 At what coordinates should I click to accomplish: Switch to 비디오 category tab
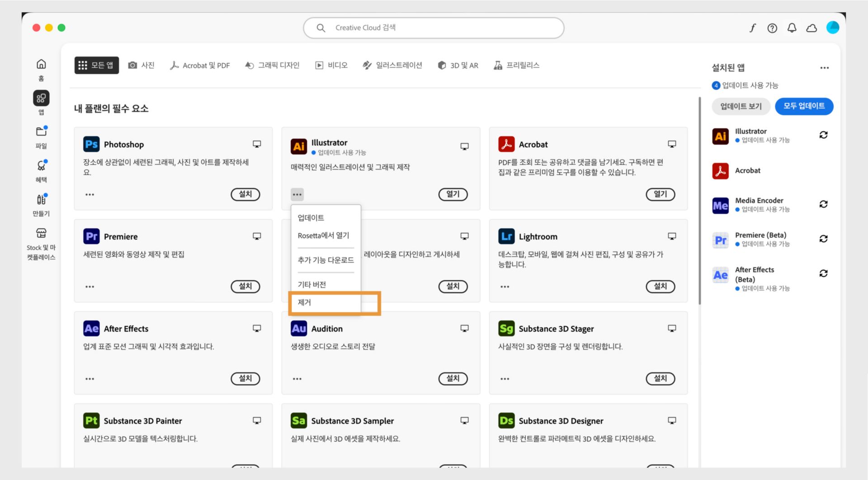coord(331,65)
